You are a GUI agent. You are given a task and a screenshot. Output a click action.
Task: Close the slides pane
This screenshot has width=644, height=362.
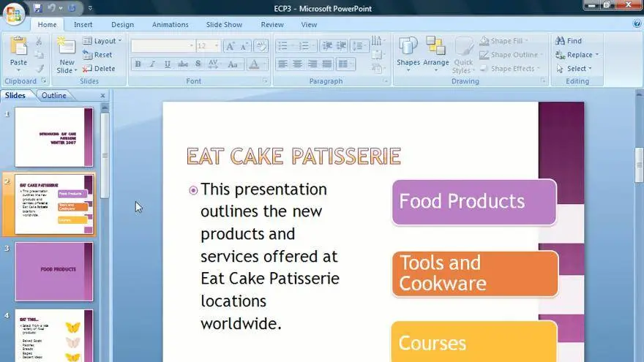102,96
